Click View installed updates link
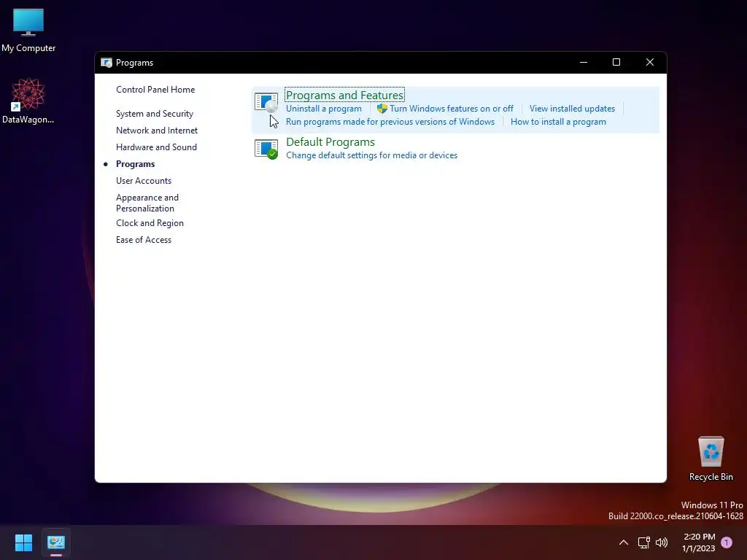 pos(572,109)
